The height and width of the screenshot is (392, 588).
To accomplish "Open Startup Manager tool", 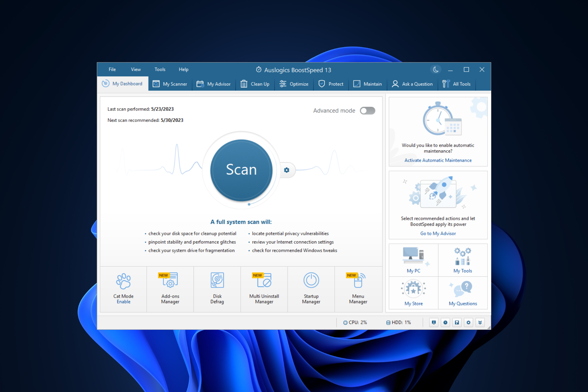I will click(311, 289).
